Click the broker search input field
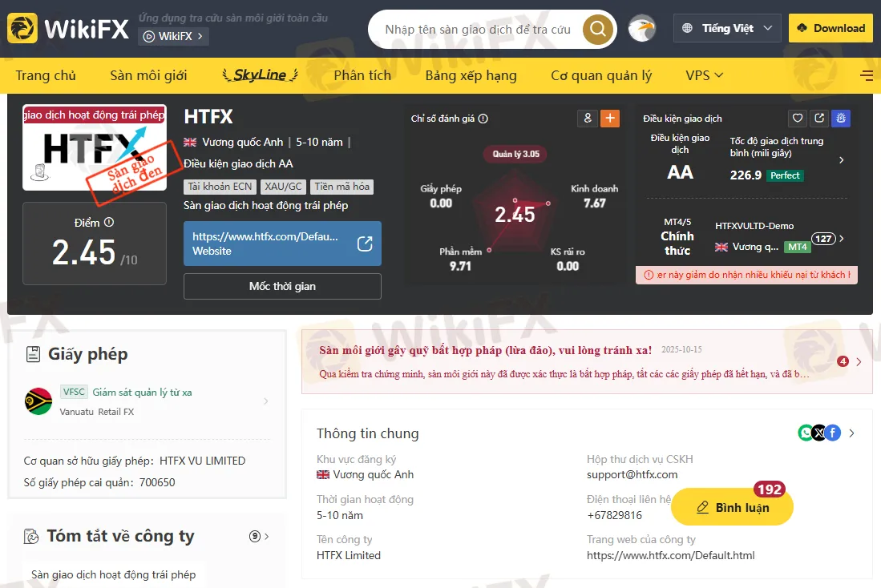Screen dimensions: 881x588 pyautogui.click(x=477, y=30)
